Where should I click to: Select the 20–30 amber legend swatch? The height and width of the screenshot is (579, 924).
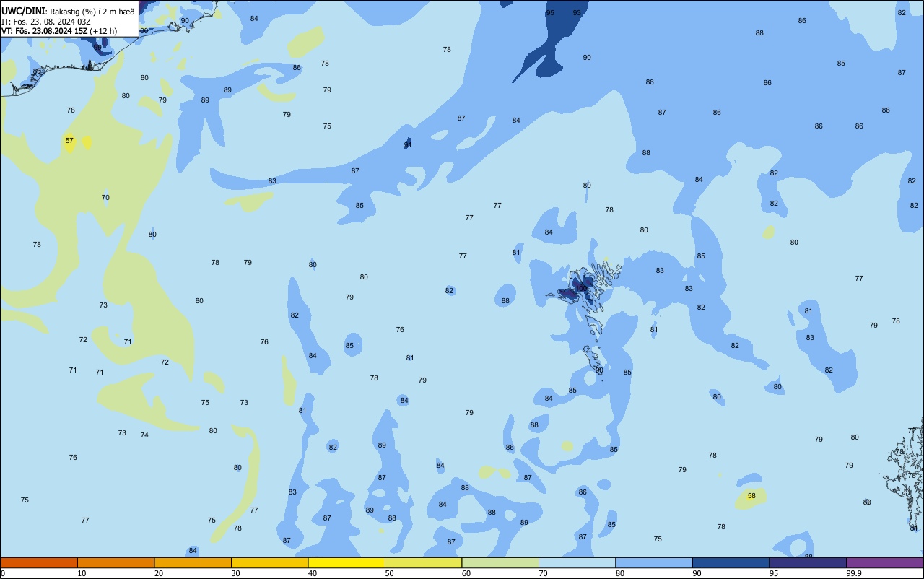193,562
